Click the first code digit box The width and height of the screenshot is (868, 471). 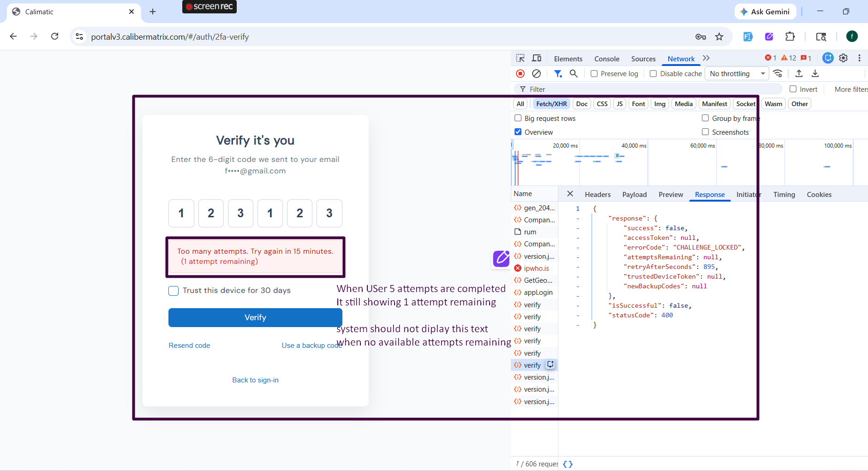(x=181, y=213)
